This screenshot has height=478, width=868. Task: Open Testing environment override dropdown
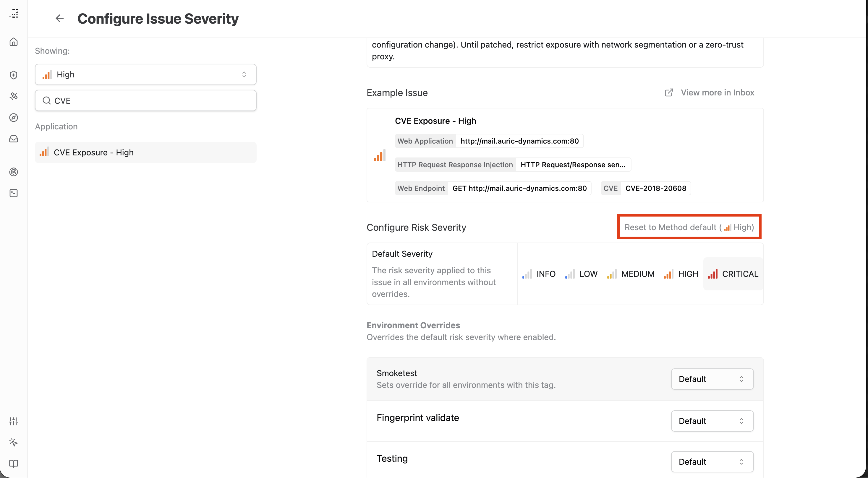point(712,461)
